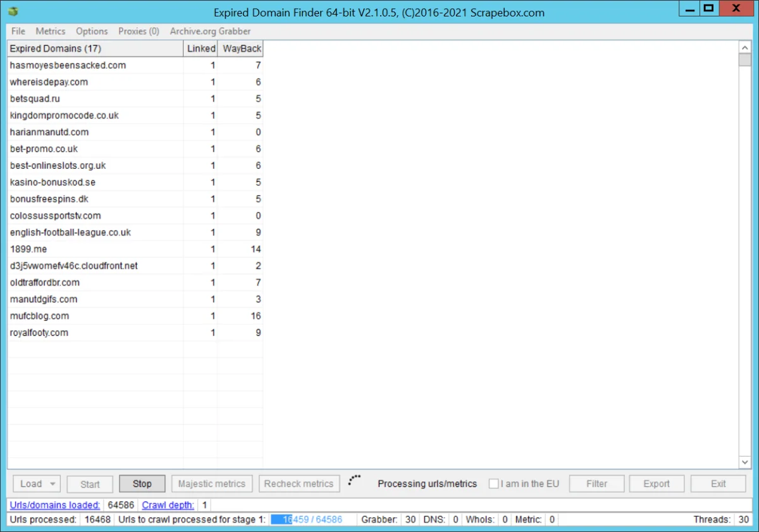Expand the Load dropdown button
The width and height of the screenshot is (759, 532).
52,484
